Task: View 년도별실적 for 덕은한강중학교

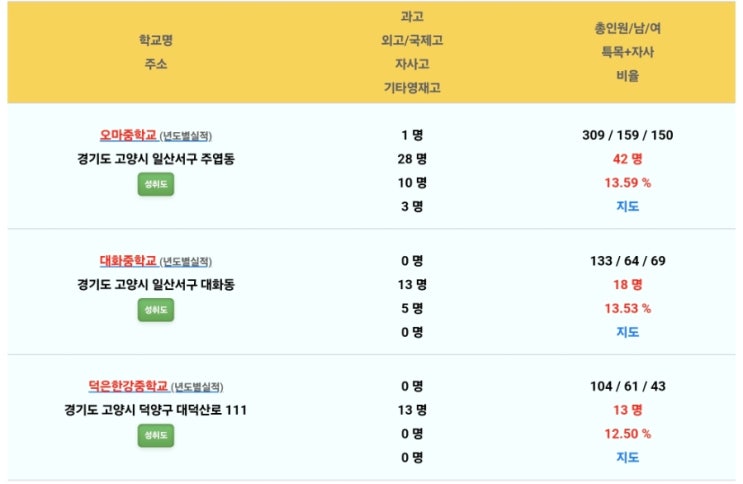Action: (x=197, y=387)
